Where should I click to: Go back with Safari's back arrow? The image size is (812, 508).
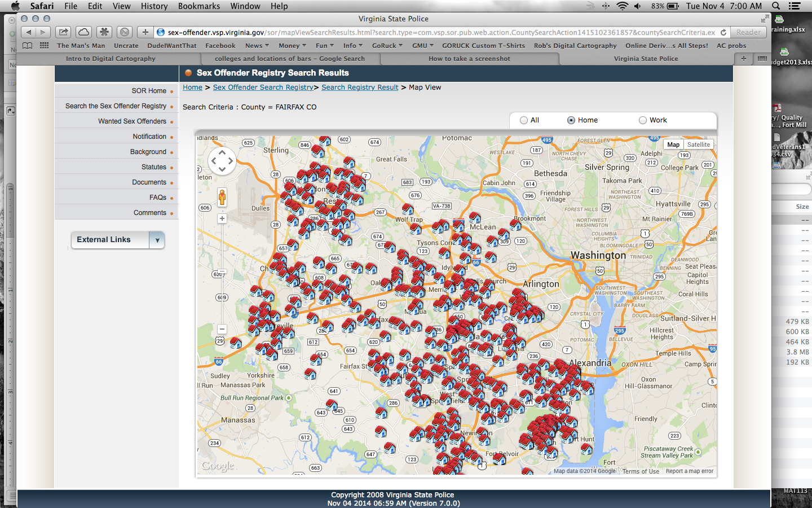coord(29,32)
